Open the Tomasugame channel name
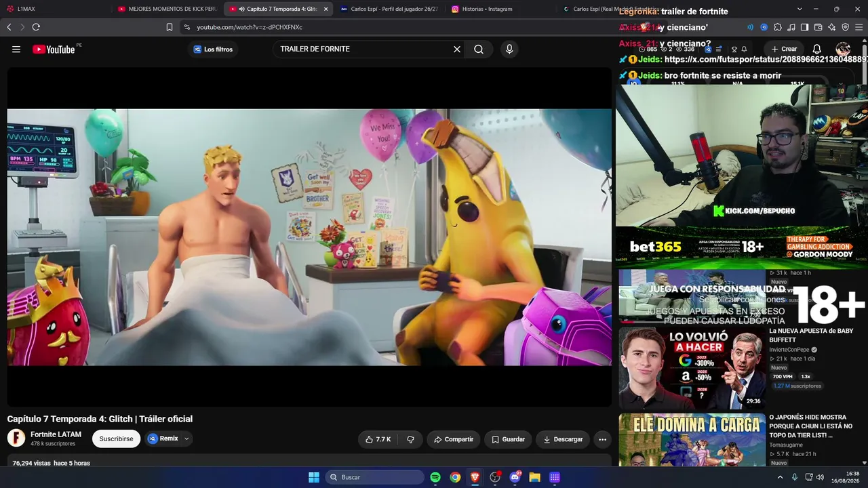The height and width of the screenshot is (488, 868). (x=787, y=445)
